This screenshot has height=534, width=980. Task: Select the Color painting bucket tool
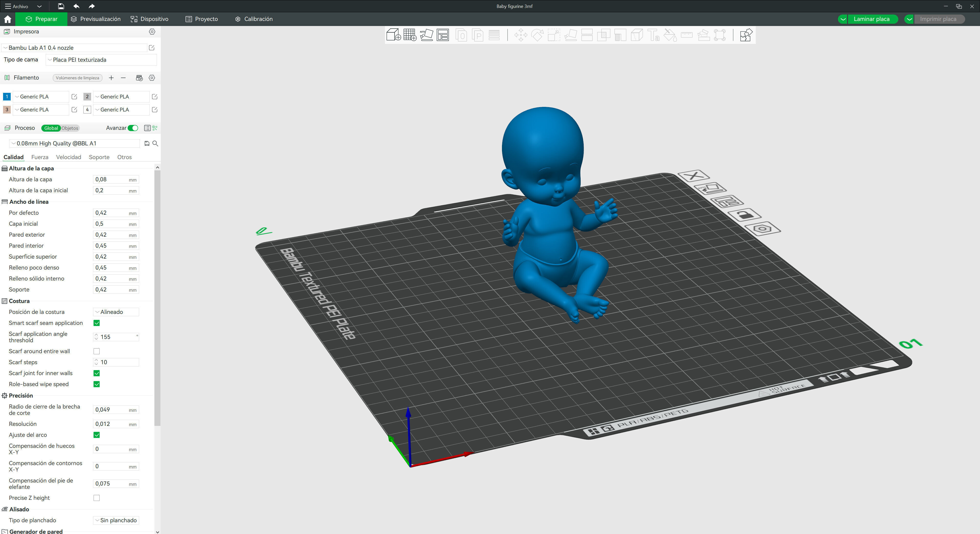click(x=670, y=35)
